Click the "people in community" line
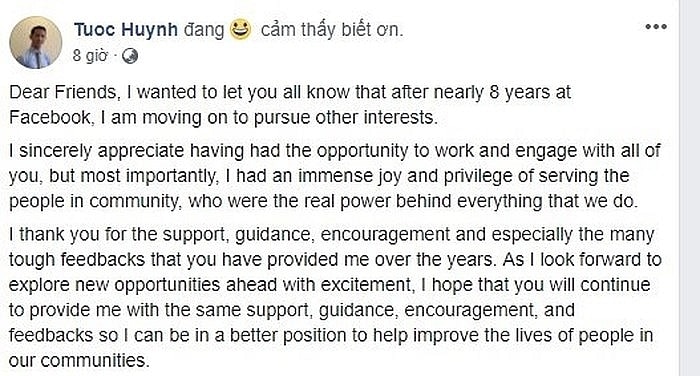The image size is (700, 376). point(323,201)
